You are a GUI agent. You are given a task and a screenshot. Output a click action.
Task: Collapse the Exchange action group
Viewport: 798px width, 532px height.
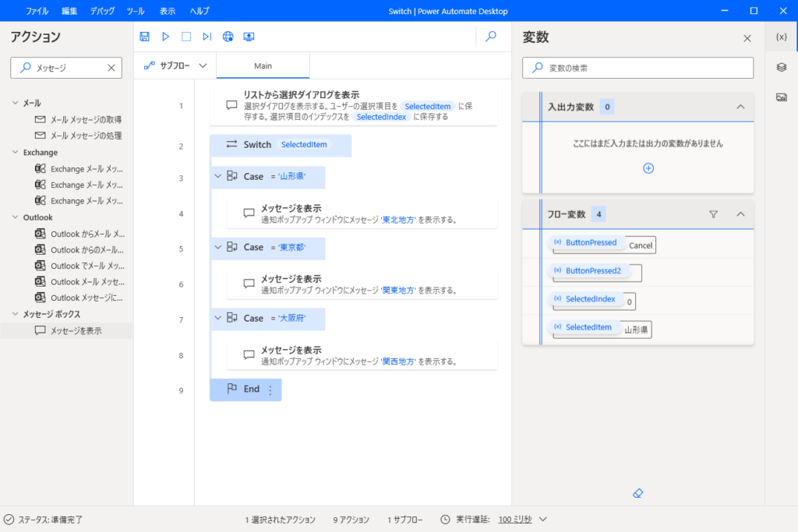click(15, 152)
